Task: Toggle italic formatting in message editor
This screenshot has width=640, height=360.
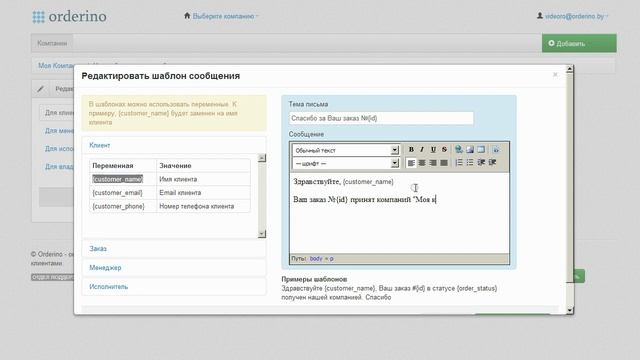Action: 422,150
